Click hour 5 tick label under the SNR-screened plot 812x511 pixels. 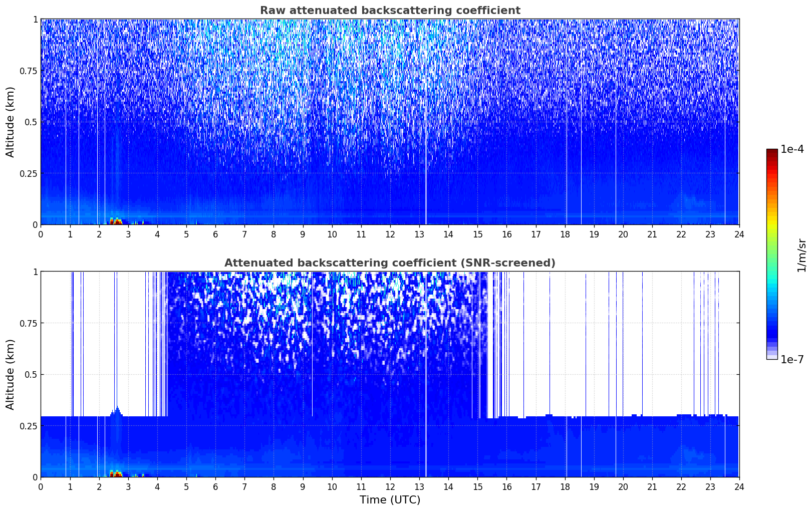[186, 486]
